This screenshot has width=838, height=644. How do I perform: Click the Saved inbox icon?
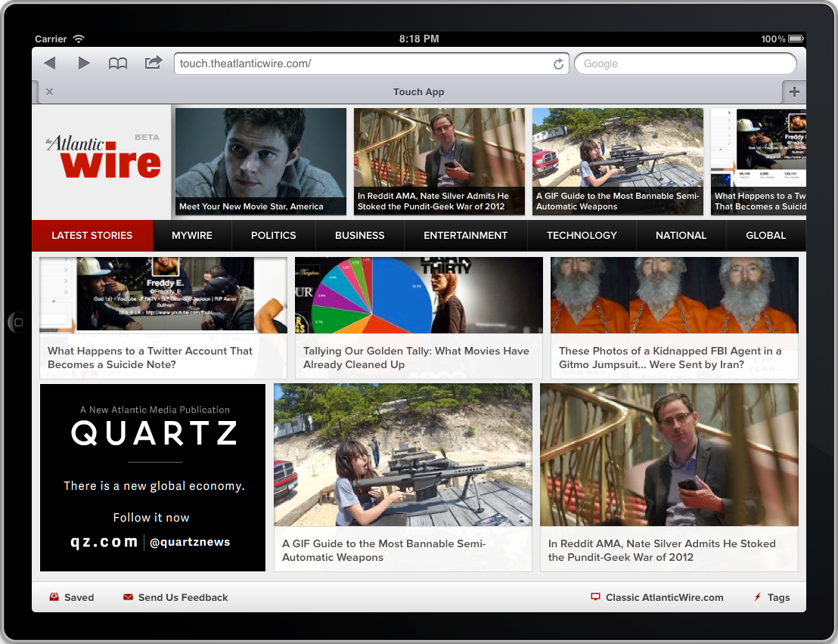pyautogui.click(x=54, y=597)
